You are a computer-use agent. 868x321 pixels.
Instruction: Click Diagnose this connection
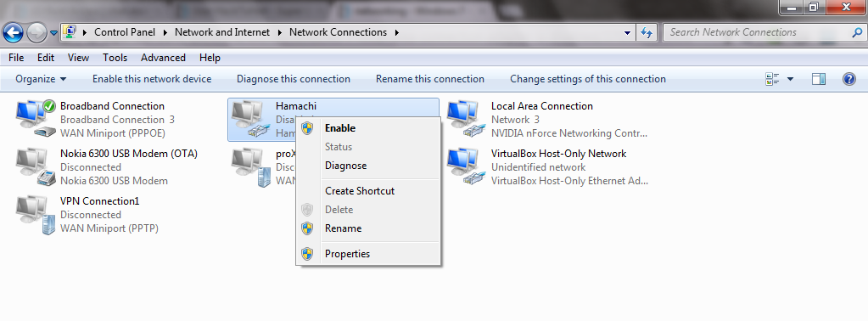pos(294,79)
